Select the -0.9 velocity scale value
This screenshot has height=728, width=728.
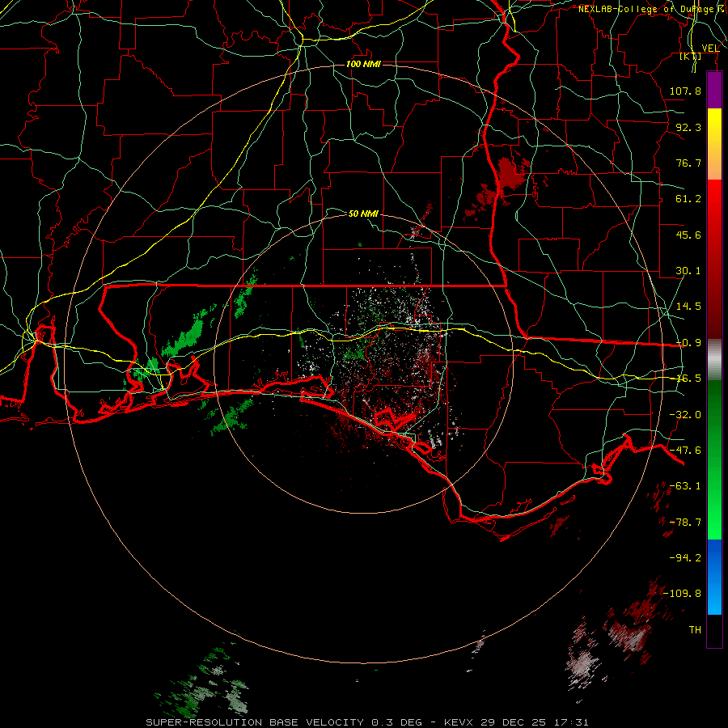(x=689, y=343)
